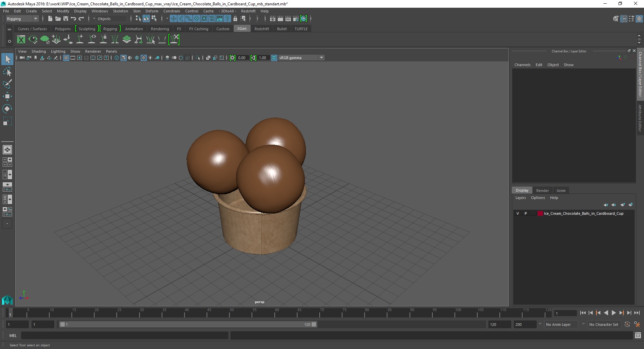
Task: Toggle layer visibility V box
Action: point(518,213)
